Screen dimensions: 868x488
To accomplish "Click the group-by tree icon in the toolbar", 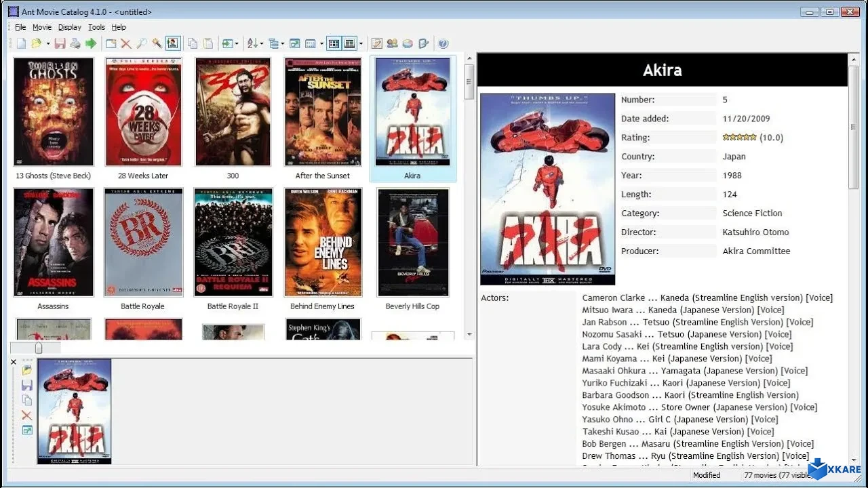I will coord(273,43).
